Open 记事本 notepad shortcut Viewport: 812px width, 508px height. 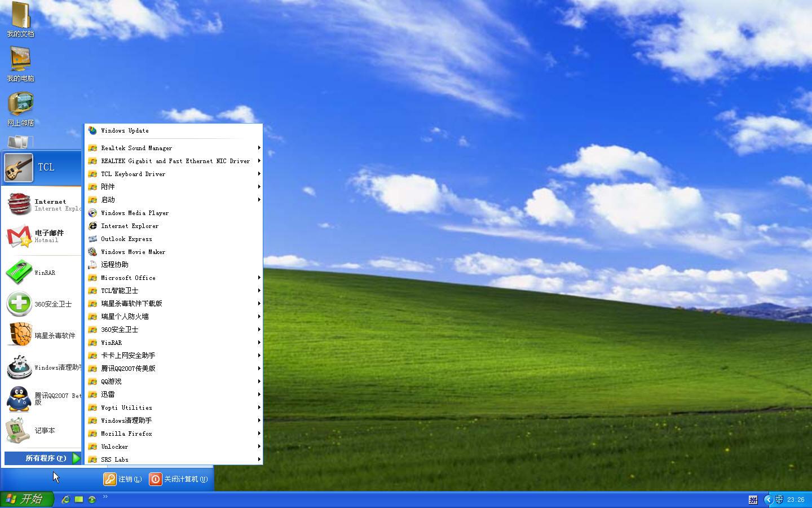click(x=42, y=430)
